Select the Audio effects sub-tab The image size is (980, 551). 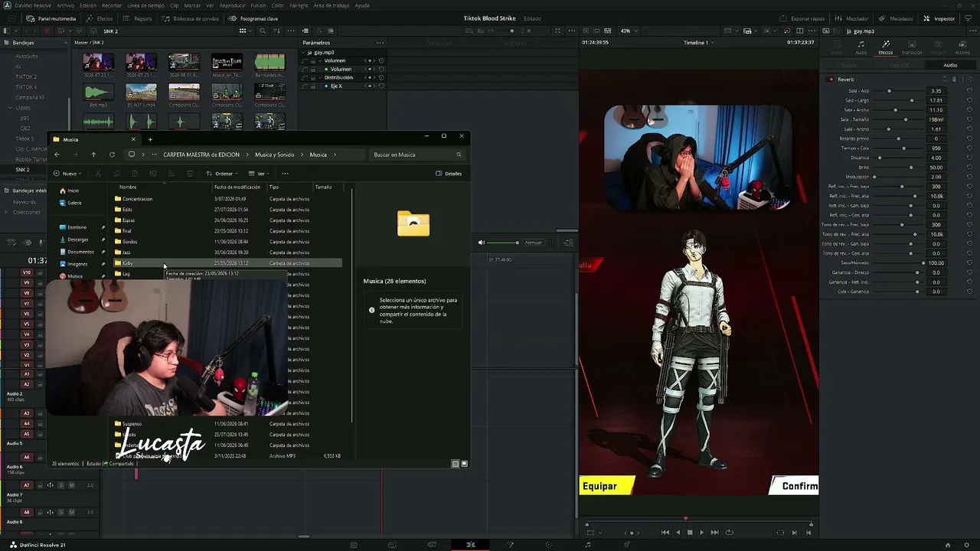950,65
